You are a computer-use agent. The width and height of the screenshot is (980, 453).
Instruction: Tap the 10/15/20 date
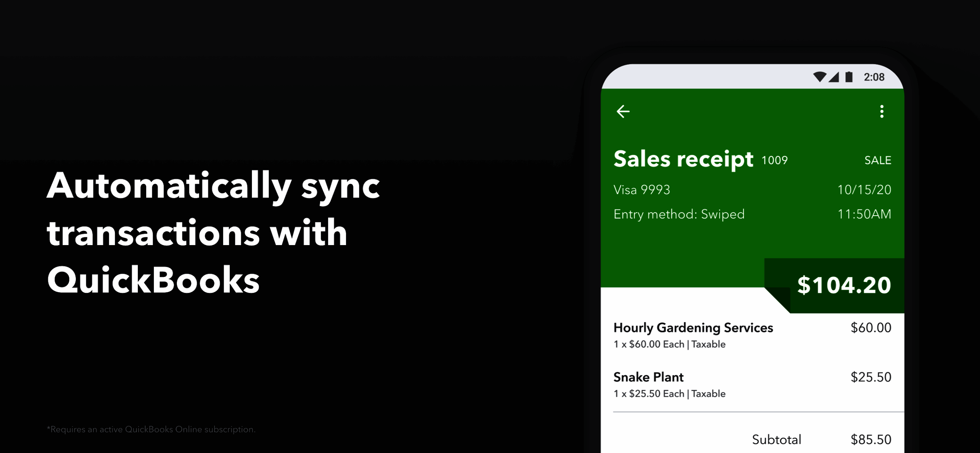pos(864,190)
